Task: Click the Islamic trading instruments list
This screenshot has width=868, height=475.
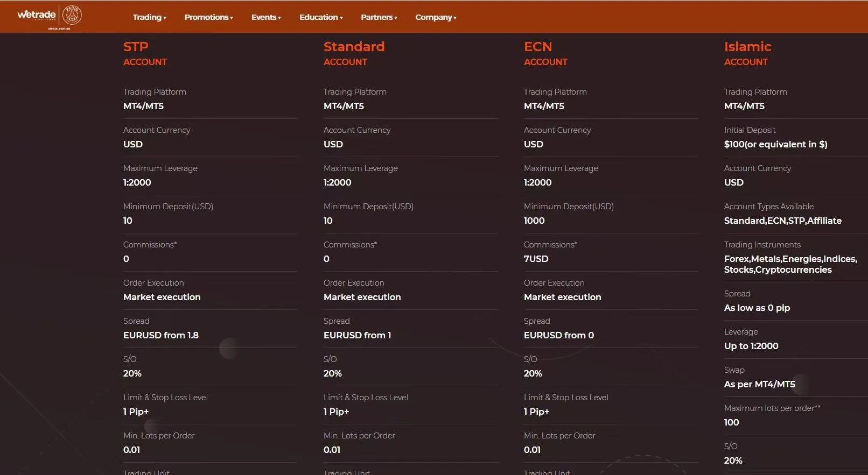Action: pyautogui.click(x=790, y=264)
